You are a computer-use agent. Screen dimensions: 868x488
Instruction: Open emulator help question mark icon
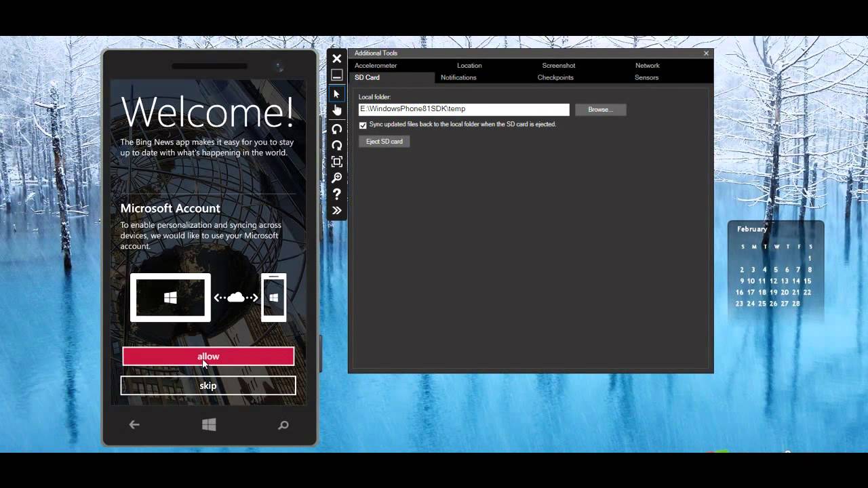336,194
